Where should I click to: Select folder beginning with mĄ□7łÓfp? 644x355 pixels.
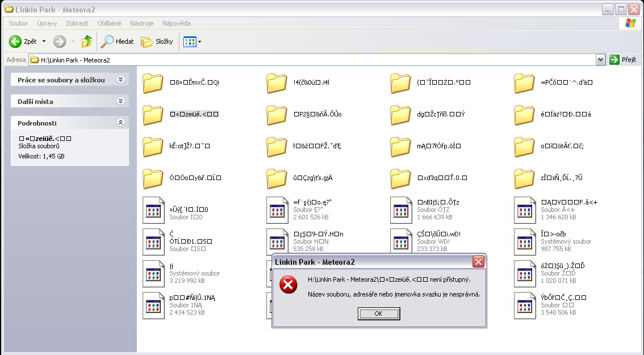point(400,147)
